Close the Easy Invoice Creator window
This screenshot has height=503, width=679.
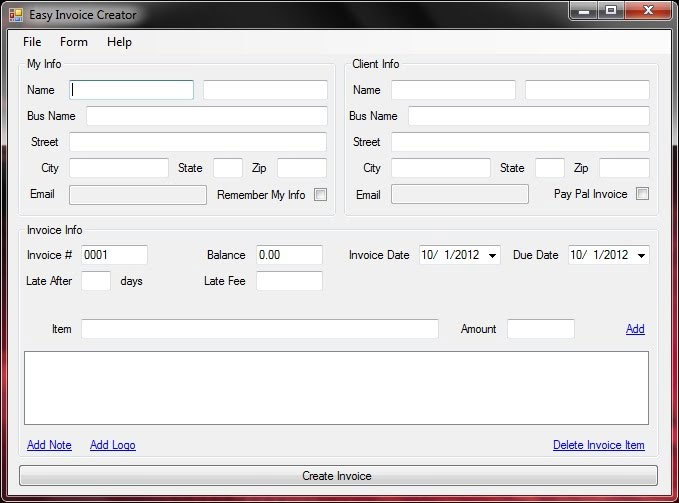(x=648, y=10)
